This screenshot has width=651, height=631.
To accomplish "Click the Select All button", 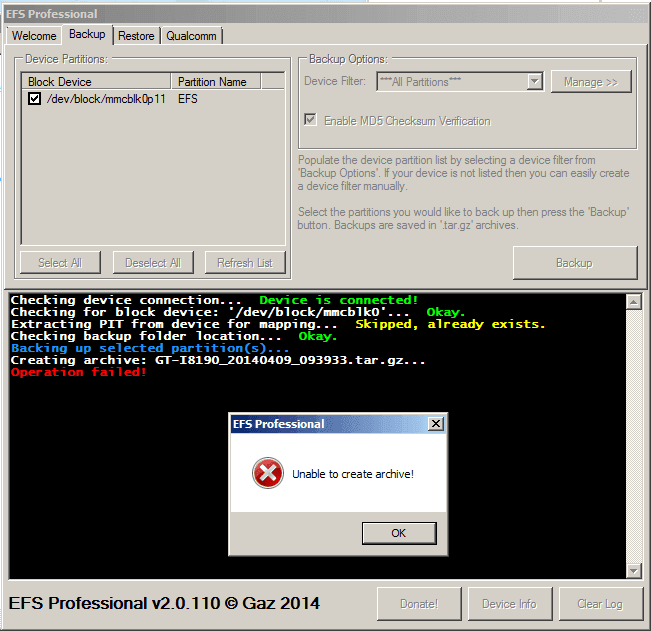I will pyautogui.click(x=60, y=263).
